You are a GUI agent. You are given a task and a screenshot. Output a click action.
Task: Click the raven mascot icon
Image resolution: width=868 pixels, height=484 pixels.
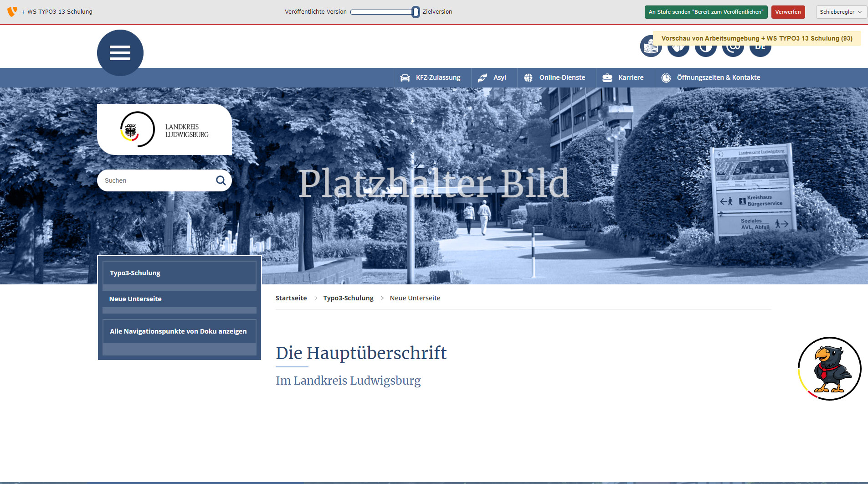829,369
